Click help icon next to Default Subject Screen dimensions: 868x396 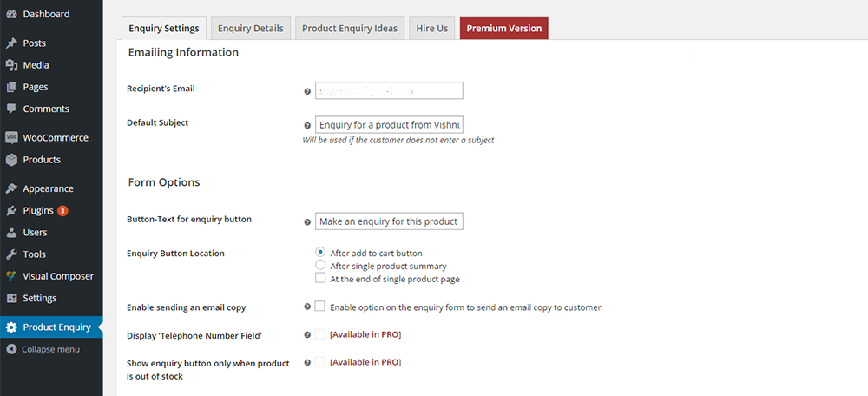307,126
